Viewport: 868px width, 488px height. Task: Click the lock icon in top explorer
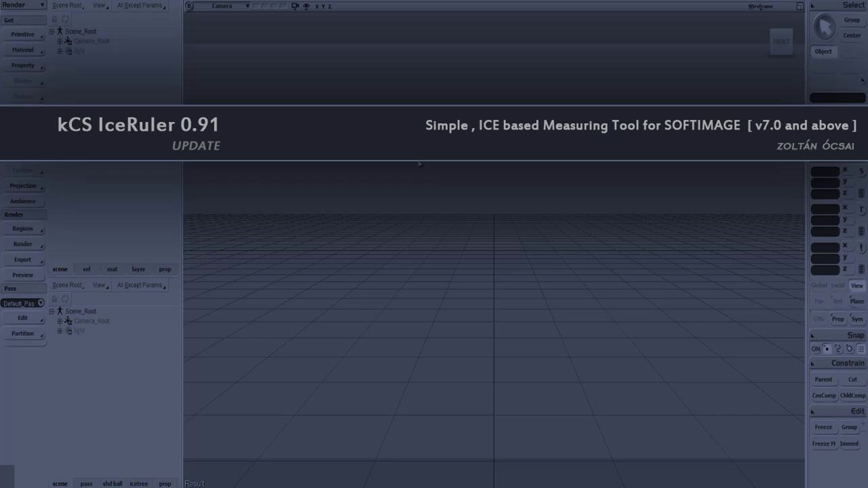(x=54, y=19)
